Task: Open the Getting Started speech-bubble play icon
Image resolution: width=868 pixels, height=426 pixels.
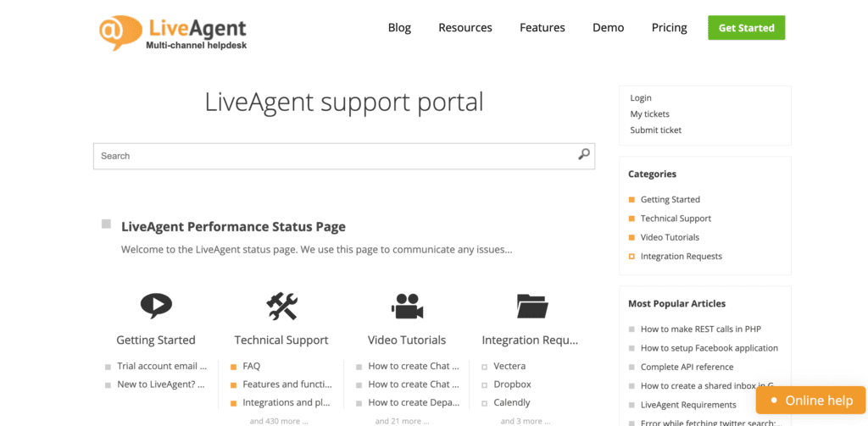Action: pos(156,306)
